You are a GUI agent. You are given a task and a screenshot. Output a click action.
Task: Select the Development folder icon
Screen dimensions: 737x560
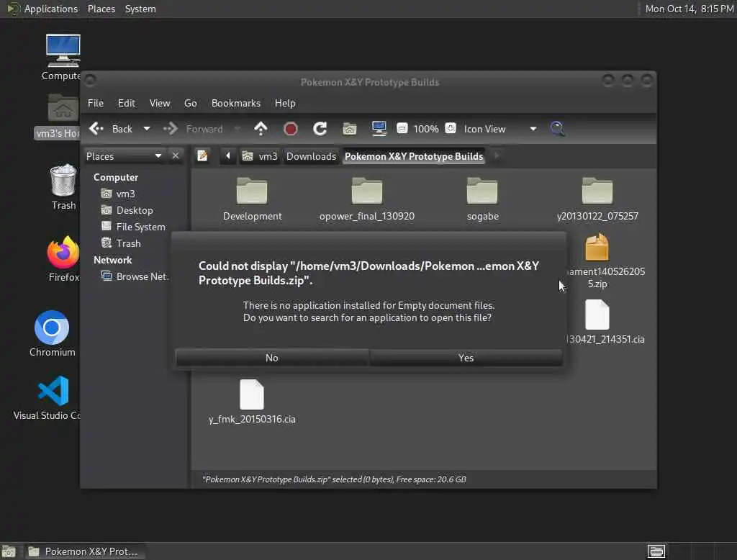(x=252, y=191)
